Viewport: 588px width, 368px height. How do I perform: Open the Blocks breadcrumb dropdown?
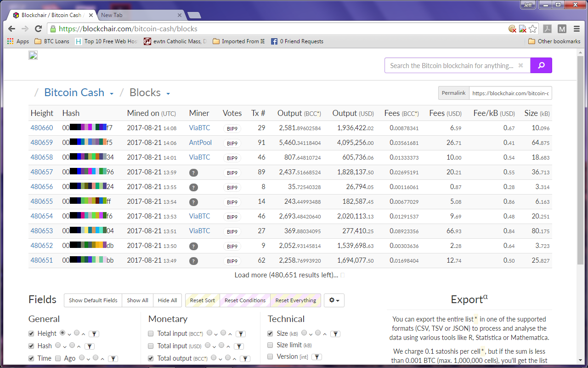(168, 94)
